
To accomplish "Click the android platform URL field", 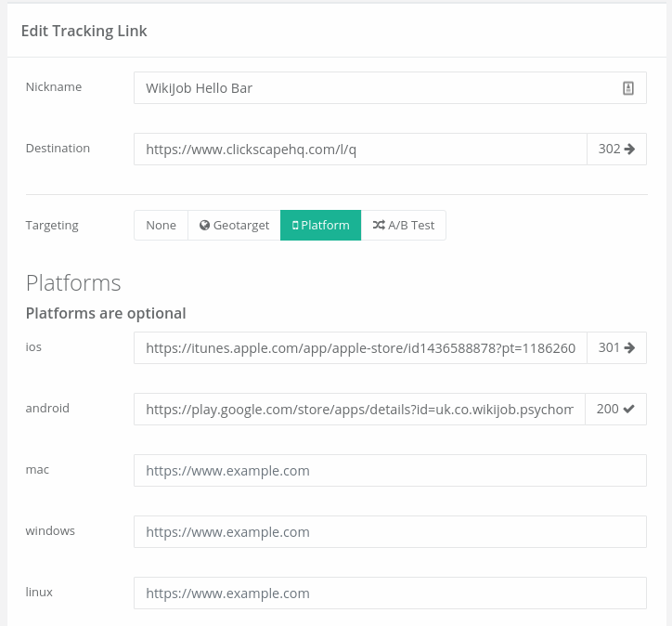I will (x=359, y=410).
